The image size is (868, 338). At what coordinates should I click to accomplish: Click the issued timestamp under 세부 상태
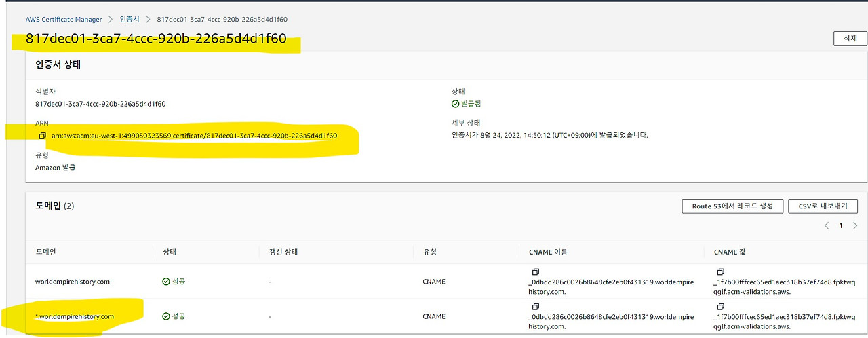pos(550,135)
